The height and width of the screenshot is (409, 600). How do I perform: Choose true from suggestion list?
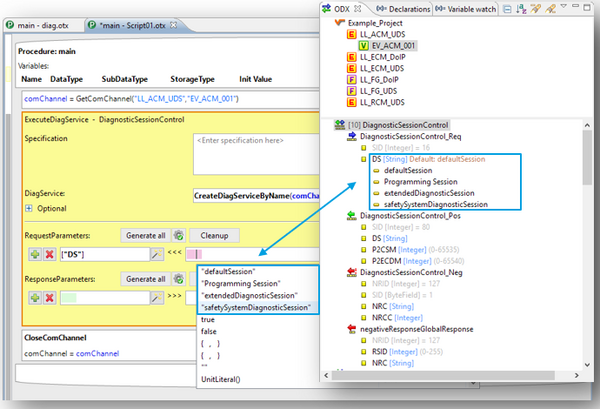(x=208, y=319)
